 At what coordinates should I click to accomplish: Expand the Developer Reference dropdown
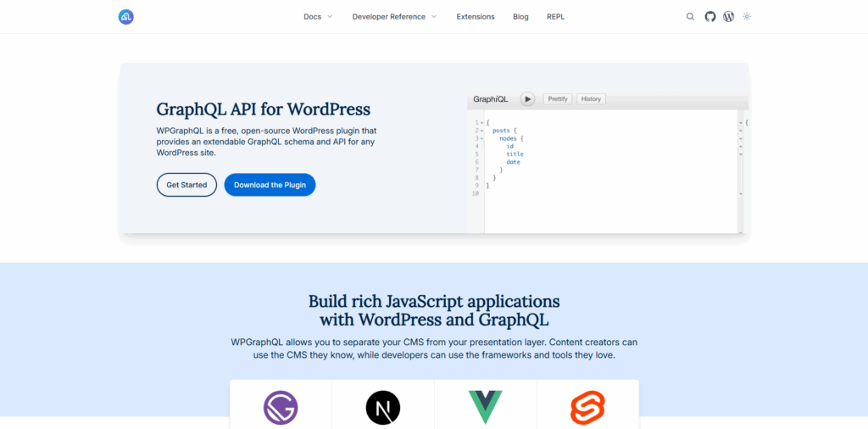[395, 17]
